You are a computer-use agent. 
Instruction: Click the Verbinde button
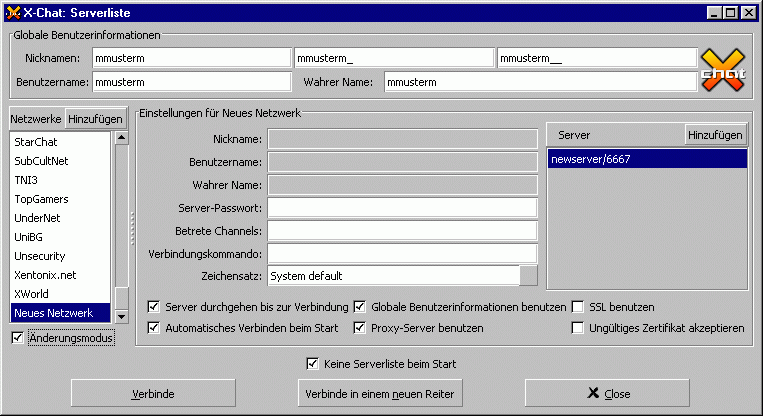click(x=153, y=393)
